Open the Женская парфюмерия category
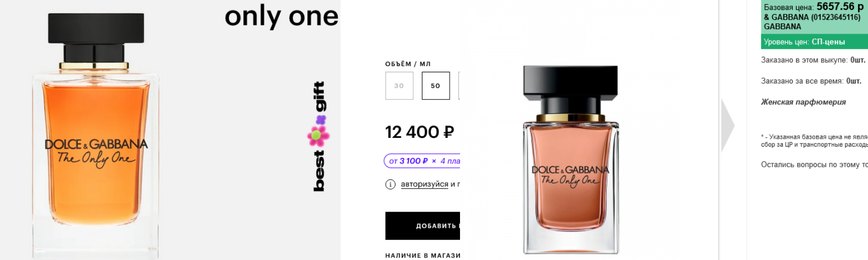This screenshot has width=868, height=260. click(803, 102)
